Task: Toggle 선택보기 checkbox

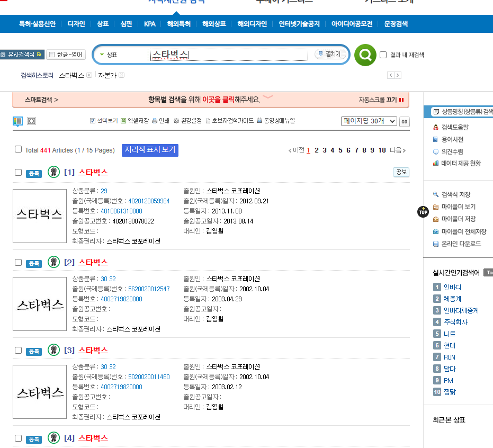Action: (93, 121)
